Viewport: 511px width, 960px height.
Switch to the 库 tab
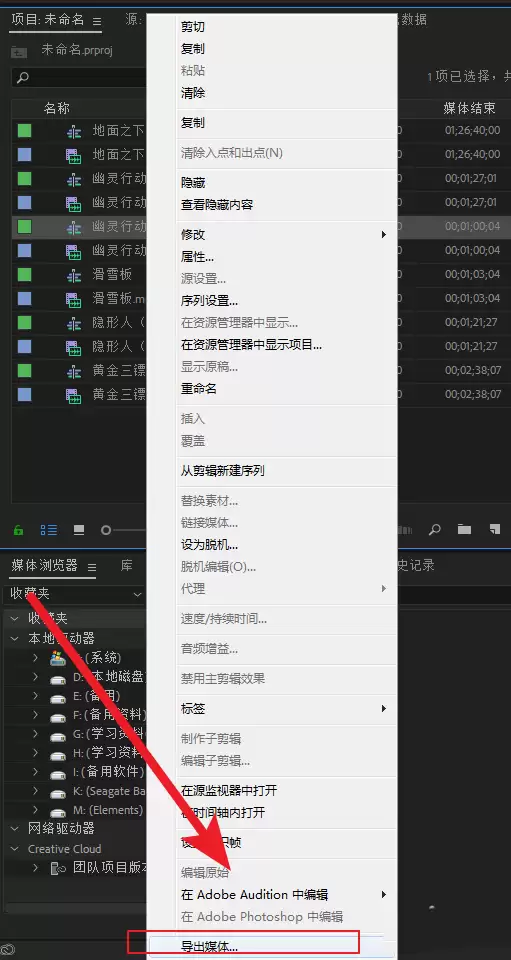(x=126, y=566)
